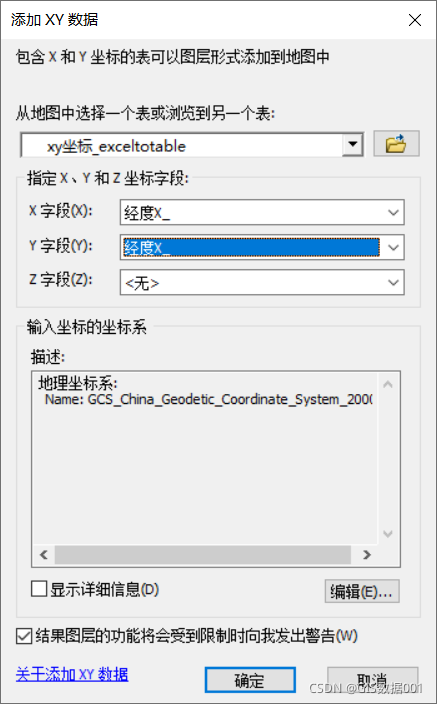Open the browse-for-table folder icon

point(396,144)
